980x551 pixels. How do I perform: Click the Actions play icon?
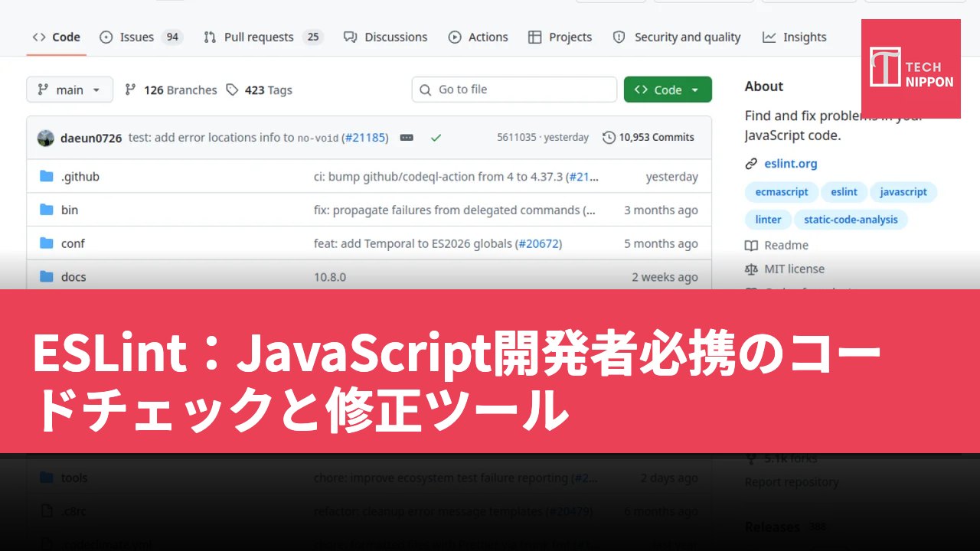(455, 37)
